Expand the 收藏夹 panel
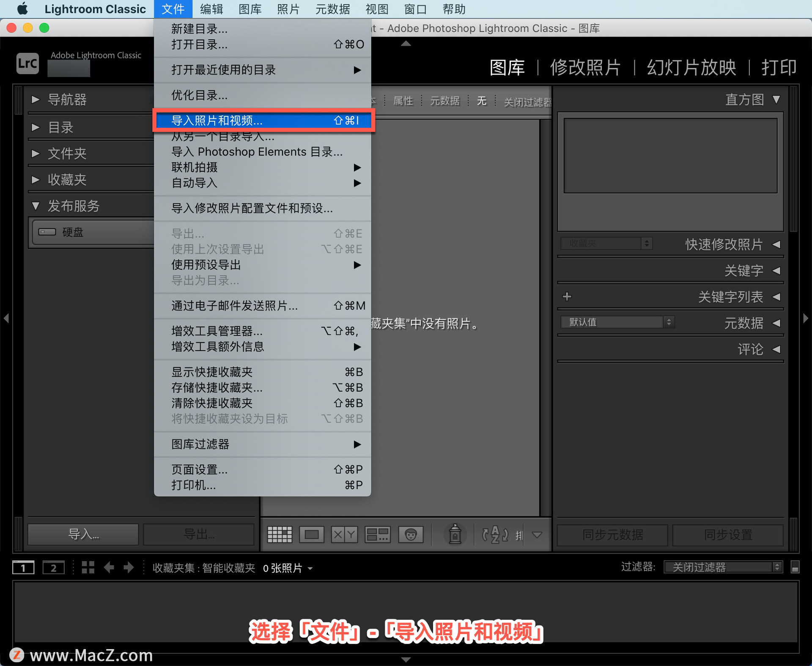The image size is (812, 666). (x=35, y=179)
